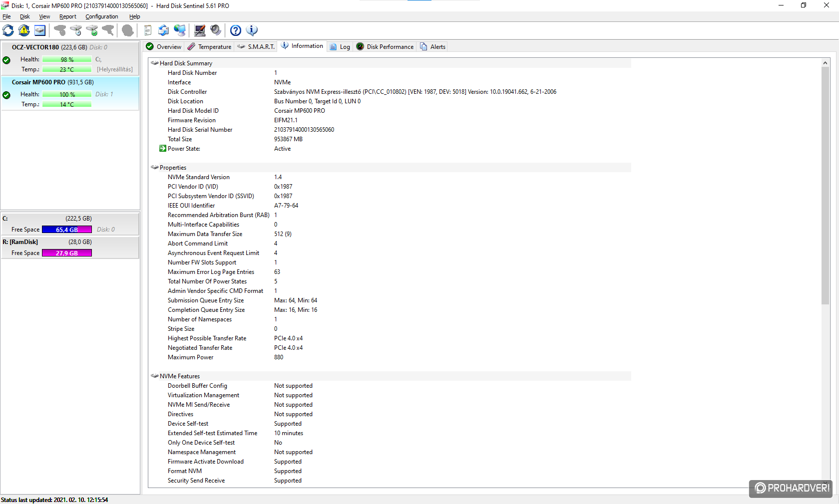Click the gray stop circle toolbar icon
The image size is (839, 504).
point(128,30)
